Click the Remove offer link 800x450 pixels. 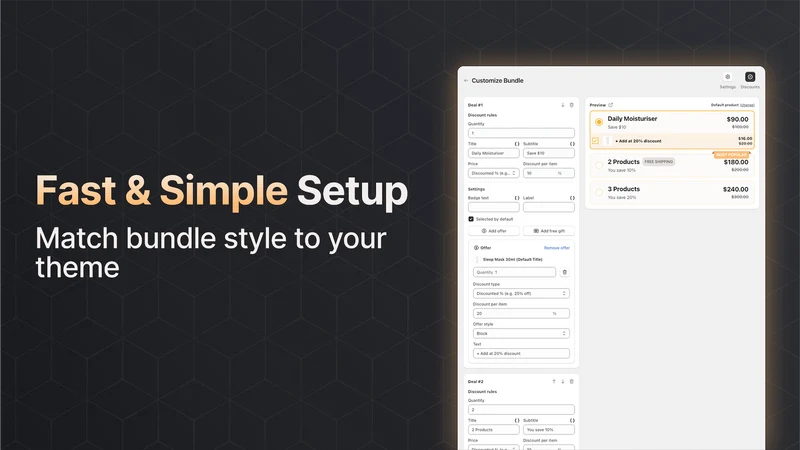[x=557, y=248]
